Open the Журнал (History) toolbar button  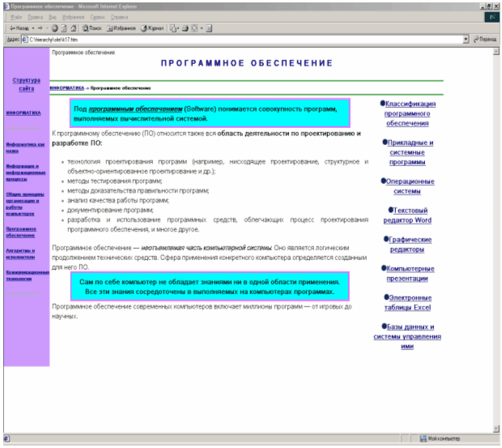point(152,28)
